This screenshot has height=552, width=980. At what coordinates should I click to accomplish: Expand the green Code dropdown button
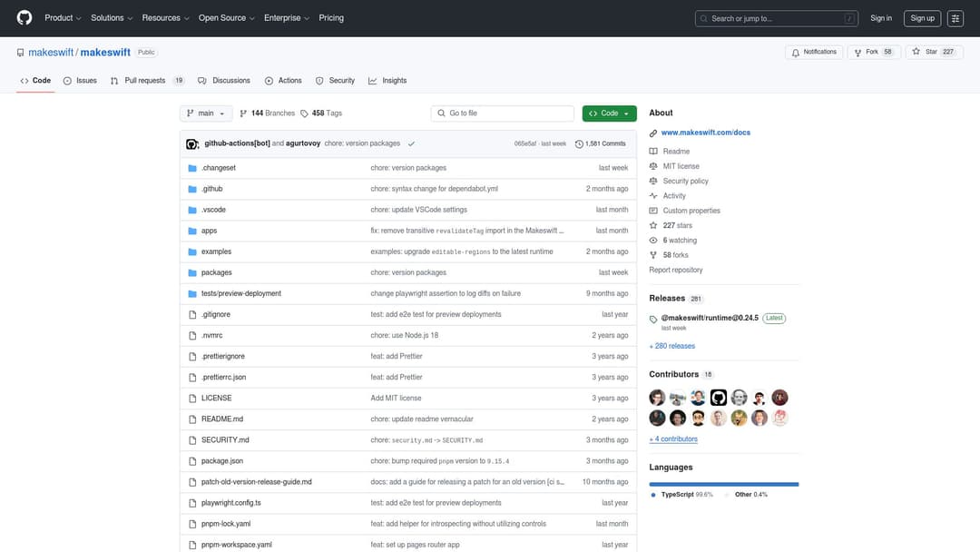(609, 113)
